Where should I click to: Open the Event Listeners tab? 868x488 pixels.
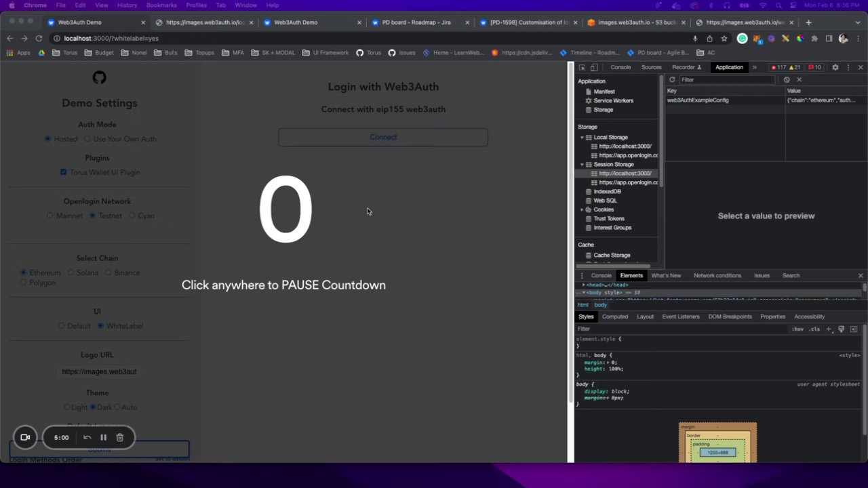point(681,317)
